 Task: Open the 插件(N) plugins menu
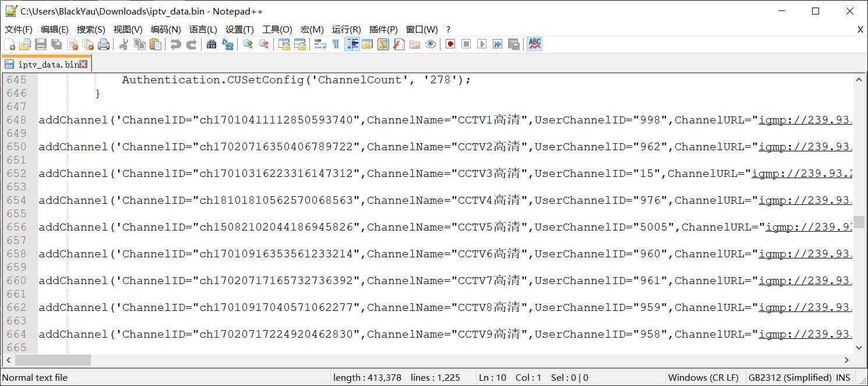(383, 29)
